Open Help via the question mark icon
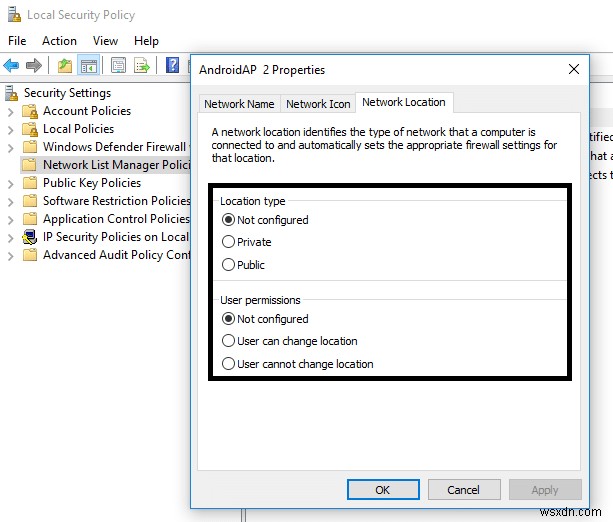The height and width of the screenshot is (522, 613). [172, 65]
